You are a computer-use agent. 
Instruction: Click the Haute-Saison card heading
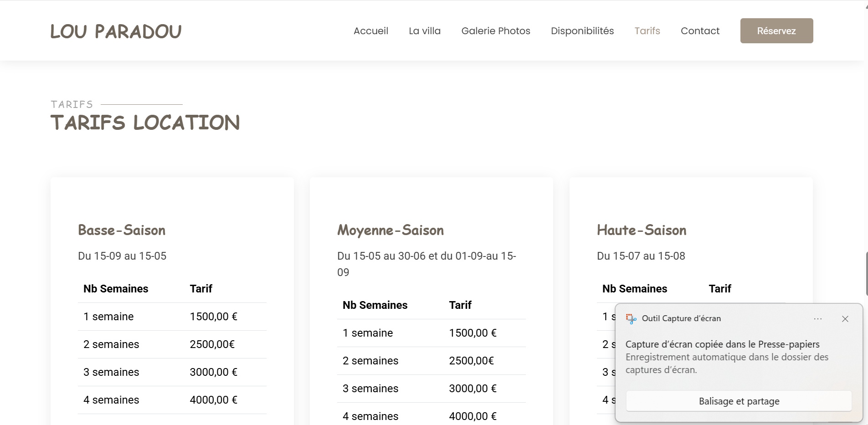coord(641,230)
